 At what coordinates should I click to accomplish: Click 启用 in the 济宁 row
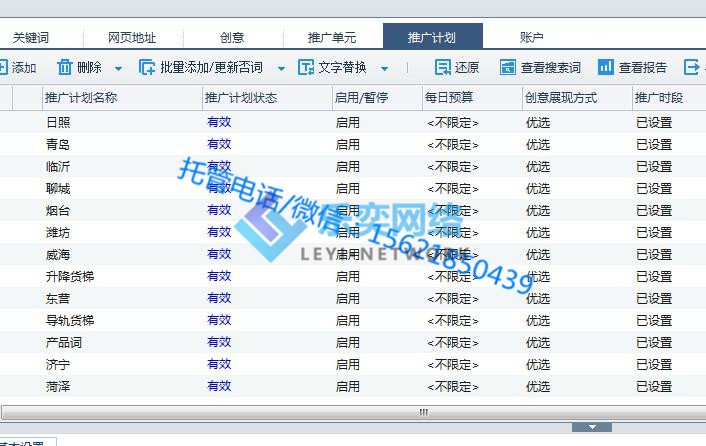(348, 365)
